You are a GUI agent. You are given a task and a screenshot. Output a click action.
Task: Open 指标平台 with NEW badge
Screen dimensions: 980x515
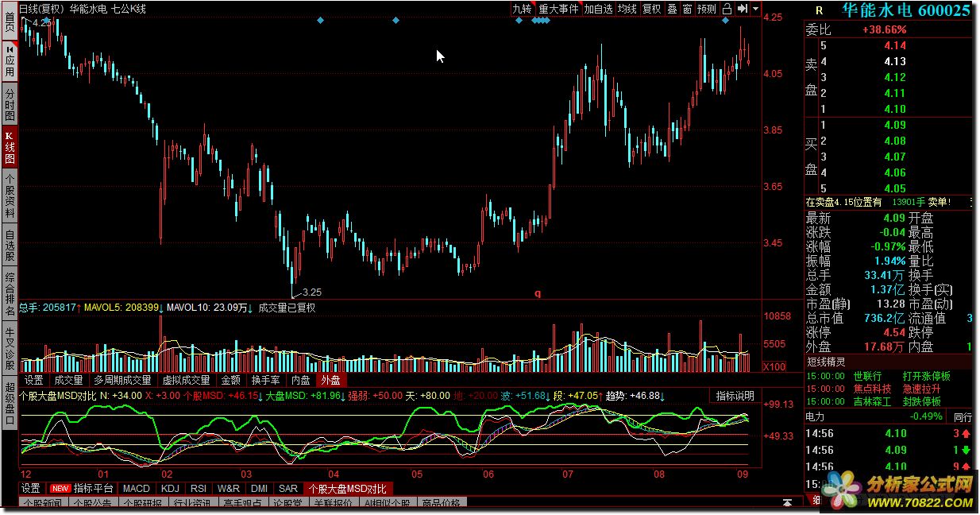(83, 488)
